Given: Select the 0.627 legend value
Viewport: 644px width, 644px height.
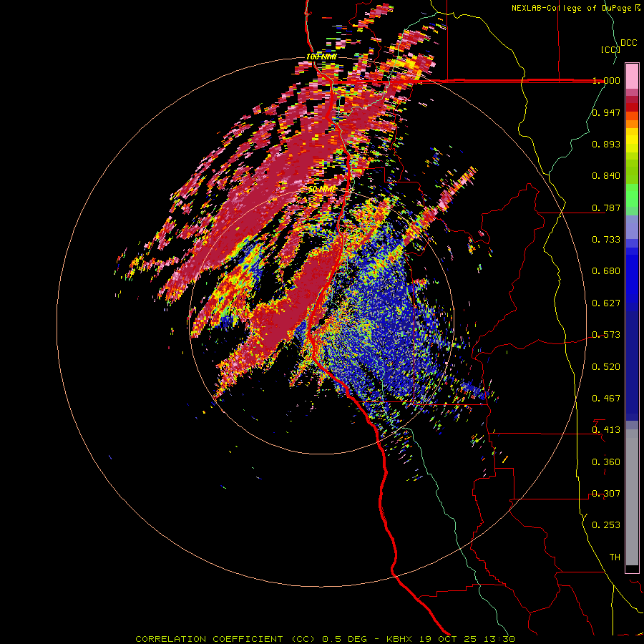Looking at the screenshot, I should click(x=606, y=303).
